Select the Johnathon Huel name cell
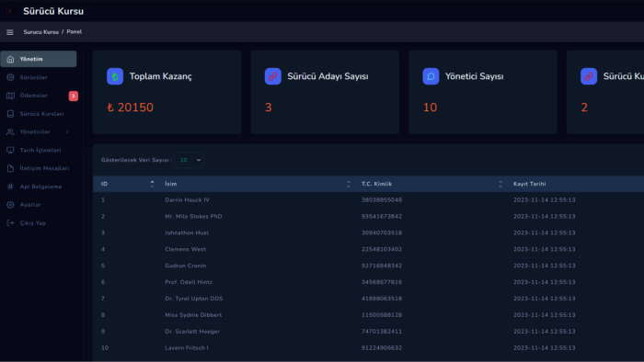Viewport: 644px width, 362px height. [187, 232]
